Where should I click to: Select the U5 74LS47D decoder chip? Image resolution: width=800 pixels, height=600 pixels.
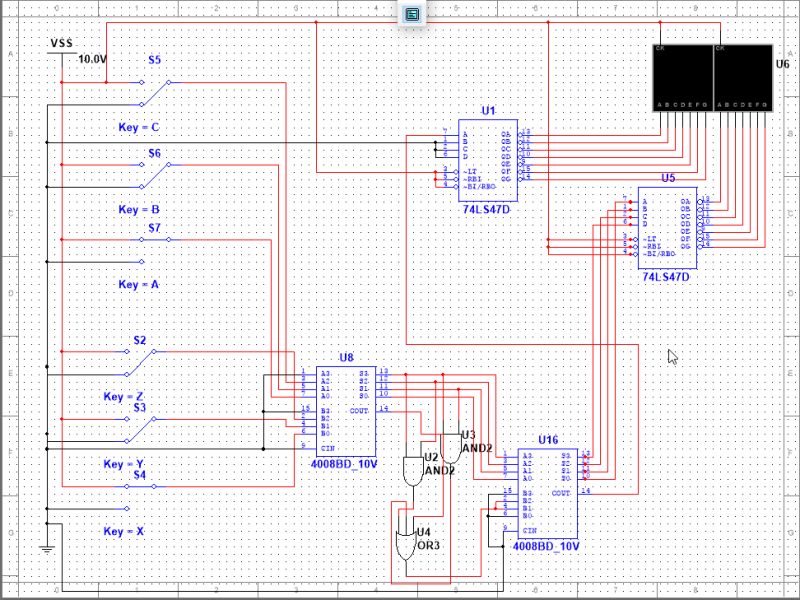pos(667,225)
